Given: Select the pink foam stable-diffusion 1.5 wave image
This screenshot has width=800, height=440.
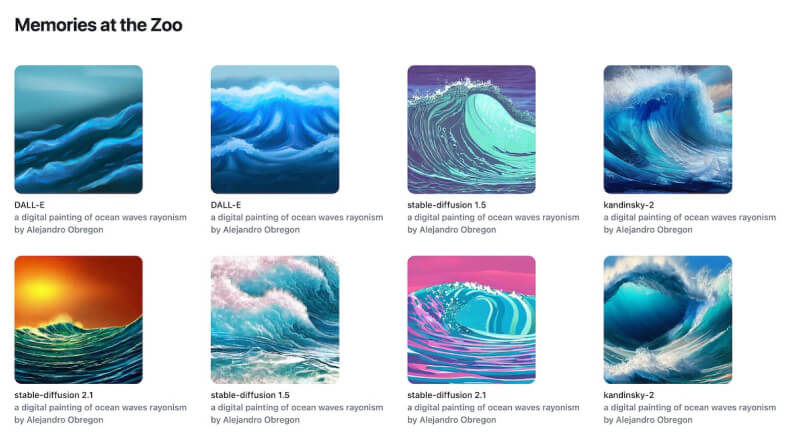Looking at the screenshot, I should pyautogui.click(x=275, y=320).
